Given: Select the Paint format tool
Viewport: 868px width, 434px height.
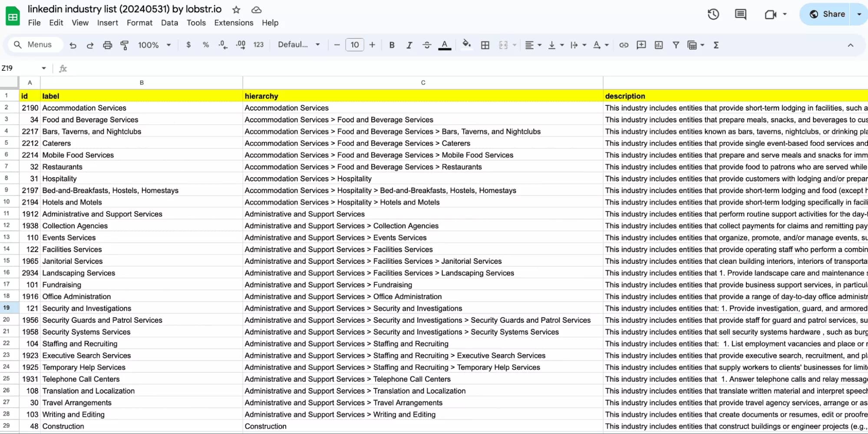Looking at the screenshot, I should pyautogui.click(x=125, y=45).
